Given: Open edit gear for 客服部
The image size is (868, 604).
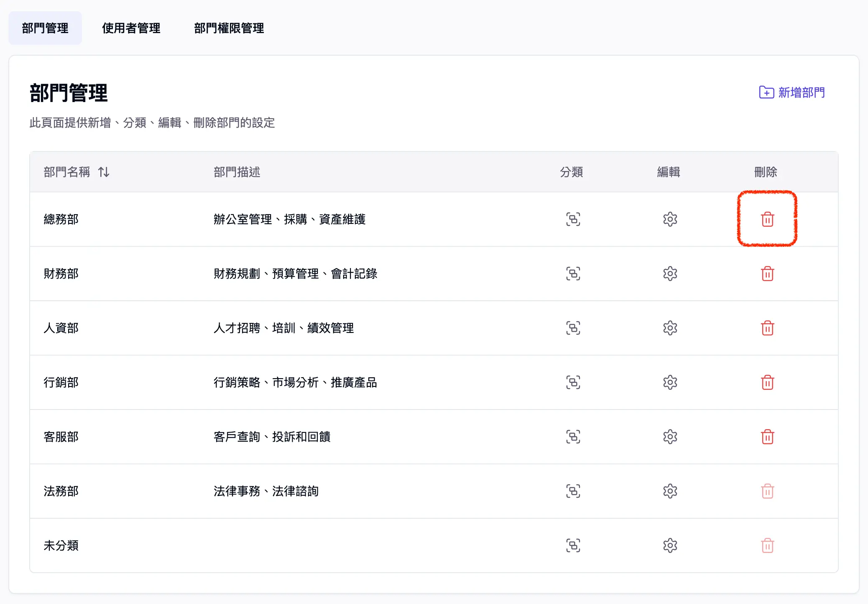Looking at the screenshot, I should (x=670, y=437).
